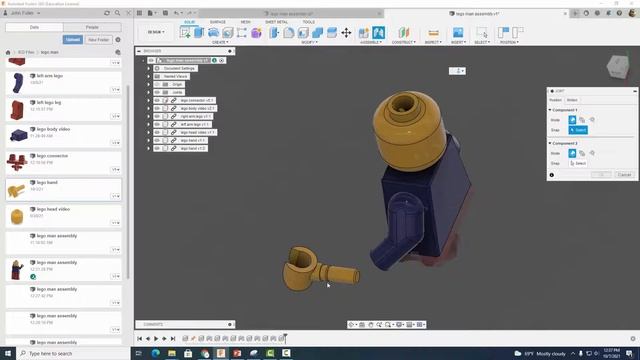
Task: Select the Fillet tool
Action: (x=289, y=33)
